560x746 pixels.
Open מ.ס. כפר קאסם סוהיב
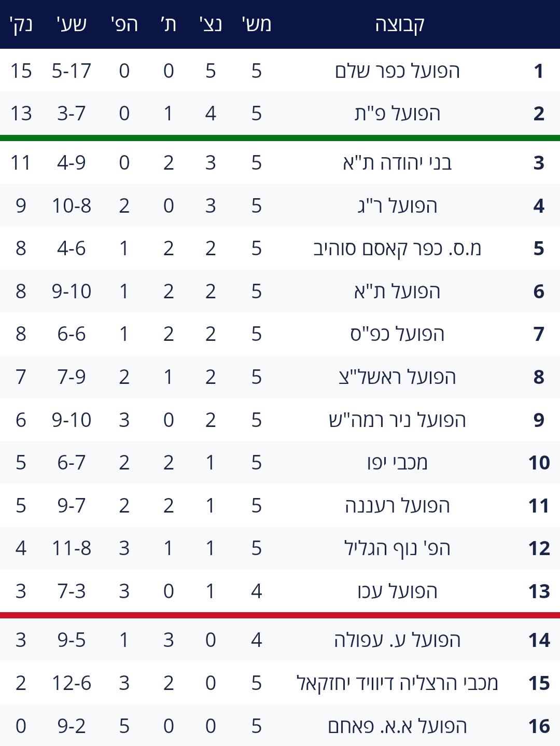coord(397,248)
